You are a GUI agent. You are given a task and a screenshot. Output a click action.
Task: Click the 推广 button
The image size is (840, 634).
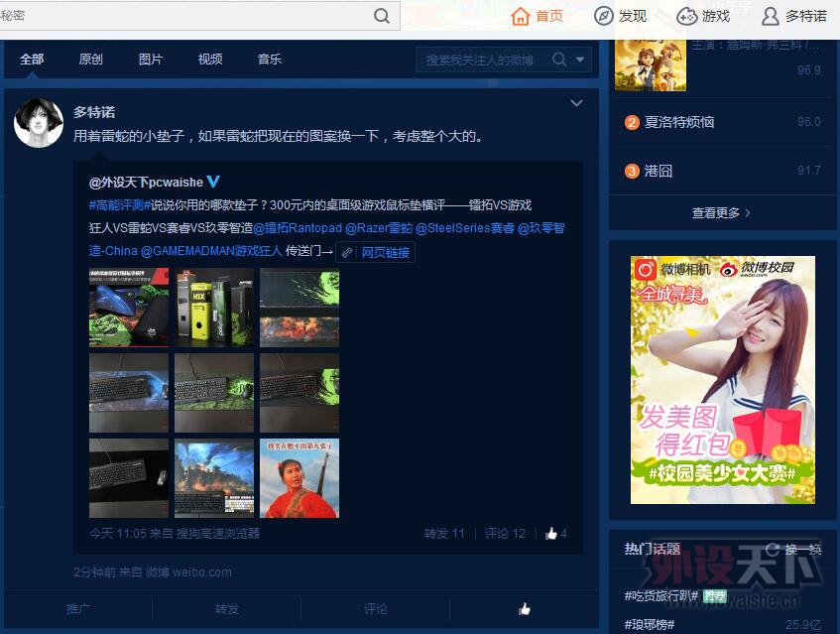[78, 609]
